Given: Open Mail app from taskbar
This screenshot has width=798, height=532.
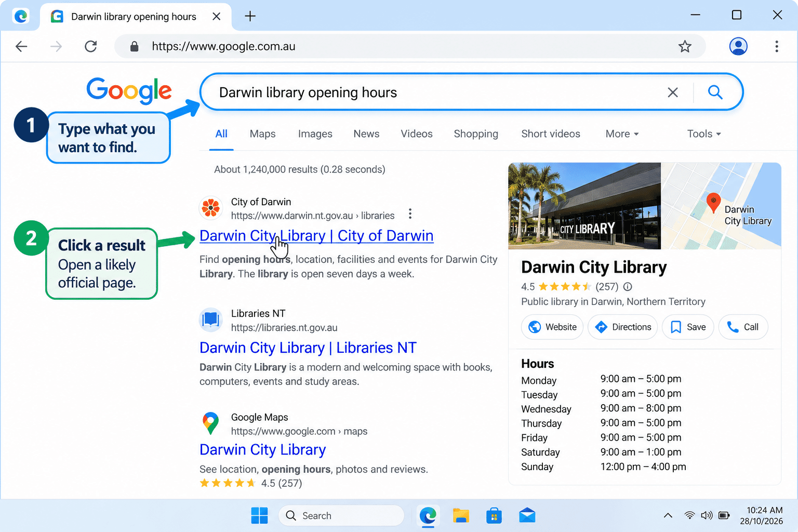Looking at the screenshot, I should point(527,515).
